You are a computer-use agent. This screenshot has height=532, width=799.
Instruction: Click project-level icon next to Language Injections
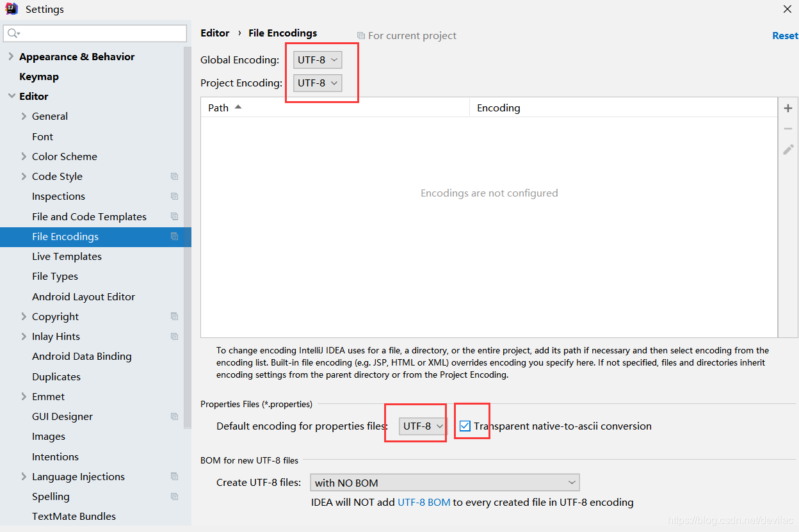click(x=174, y=476)
